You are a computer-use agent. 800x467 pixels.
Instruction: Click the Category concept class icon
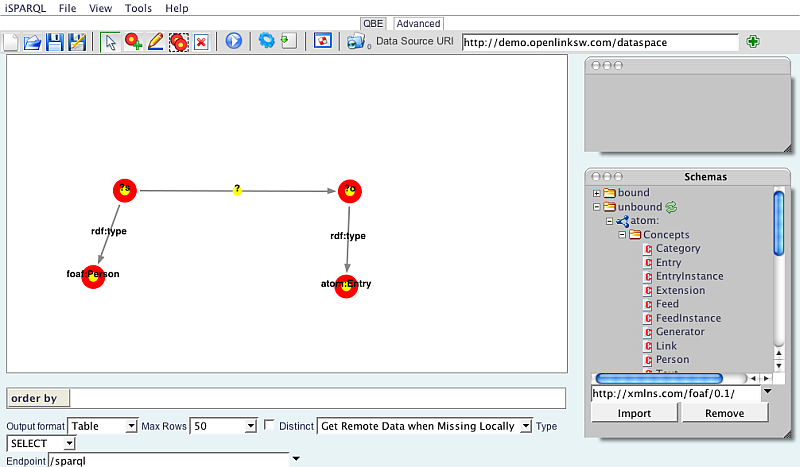tap(648, 249)
